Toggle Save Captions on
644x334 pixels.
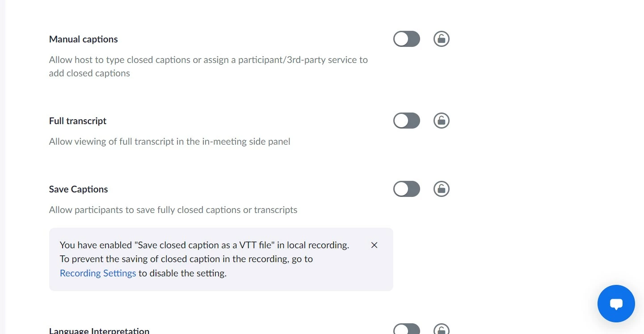tap(407, 189)
